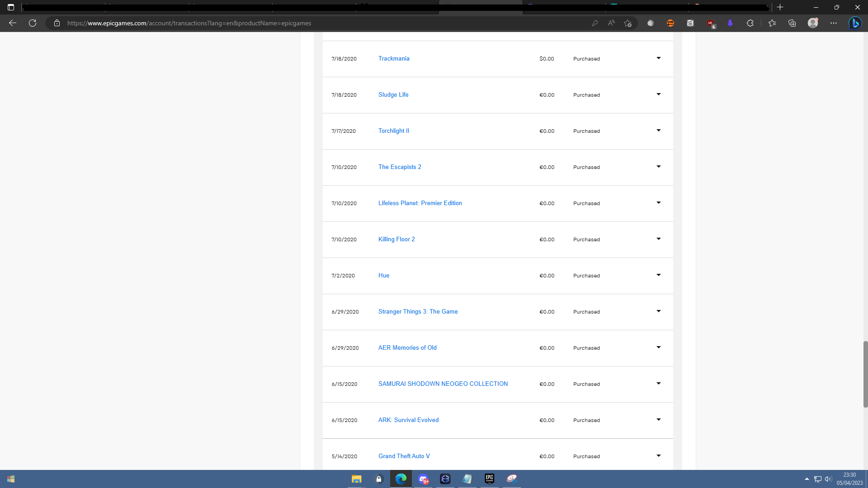Open the read aloud option
Image resolution: width=868 pixels, height=488 pixels.
click(x=611, y=23)
